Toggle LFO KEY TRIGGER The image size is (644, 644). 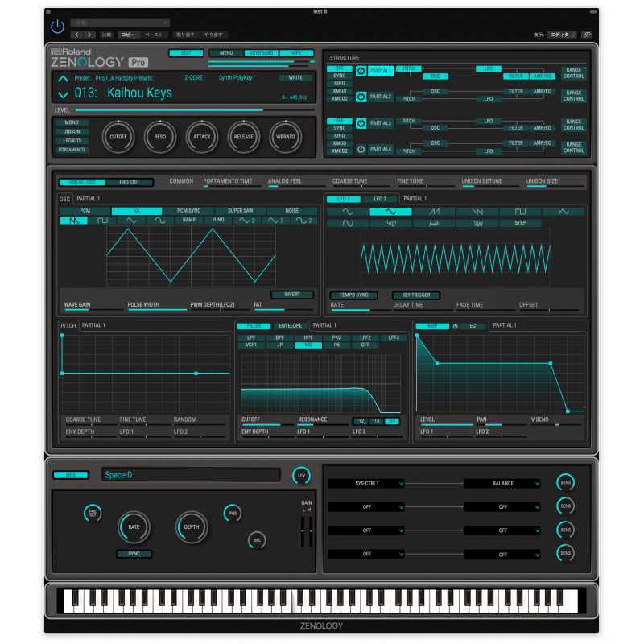(415, 295)
